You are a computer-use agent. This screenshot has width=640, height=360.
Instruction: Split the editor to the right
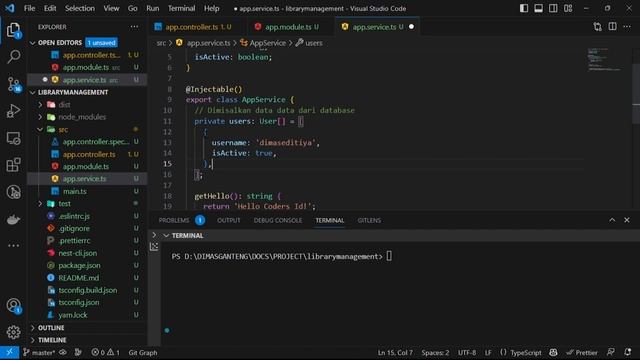(x=612, y=27)
